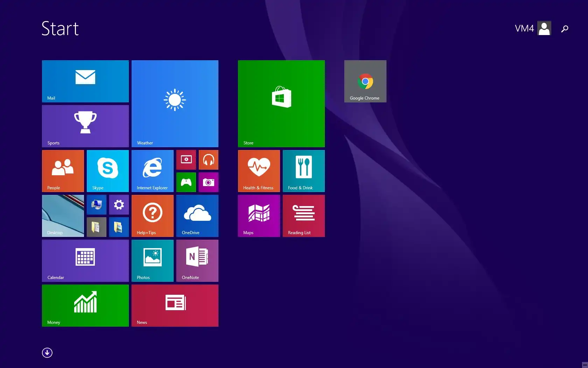Open Internet Explorer tile

tap(153, 171)
